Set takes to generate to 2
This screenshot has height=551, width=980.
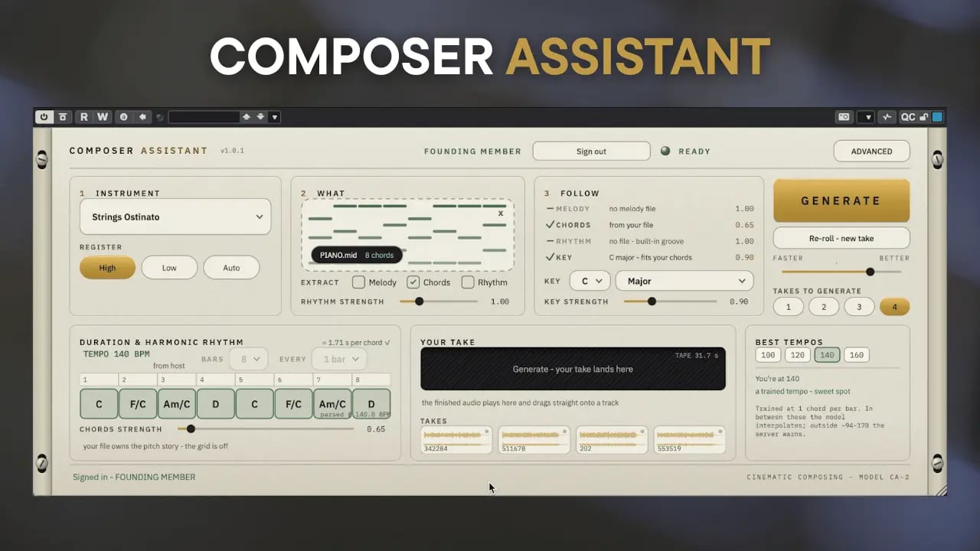(x=824, y=307)
